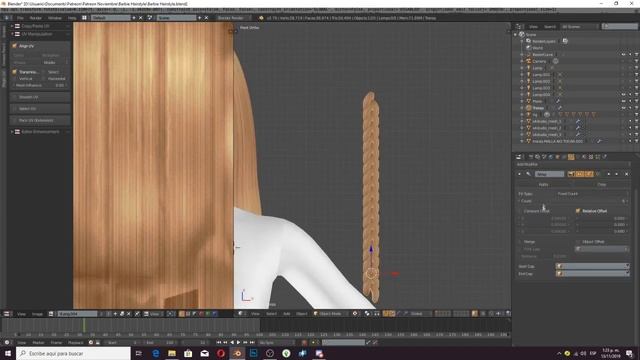Viewport: 640px width, 360px height.
Task: Click the Smooth UV button
Action: click(x=40, y=97)
